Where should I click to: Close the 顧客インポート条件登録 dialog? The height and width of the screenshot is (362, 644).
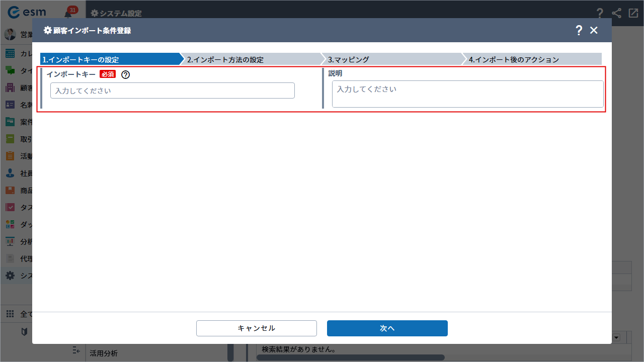pos(594,30)
